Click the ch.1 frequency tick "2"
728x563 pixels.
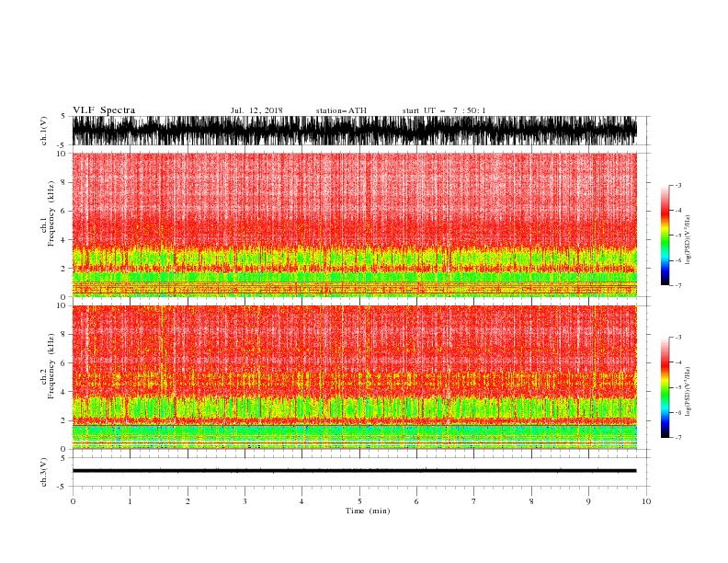tap(63, 269)
